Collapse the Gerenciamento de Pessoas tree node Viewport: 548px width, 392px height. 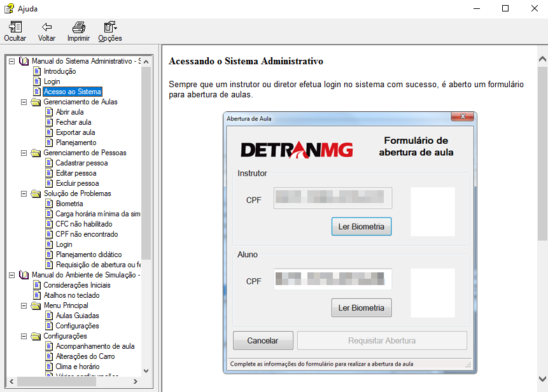click(24, 153)
